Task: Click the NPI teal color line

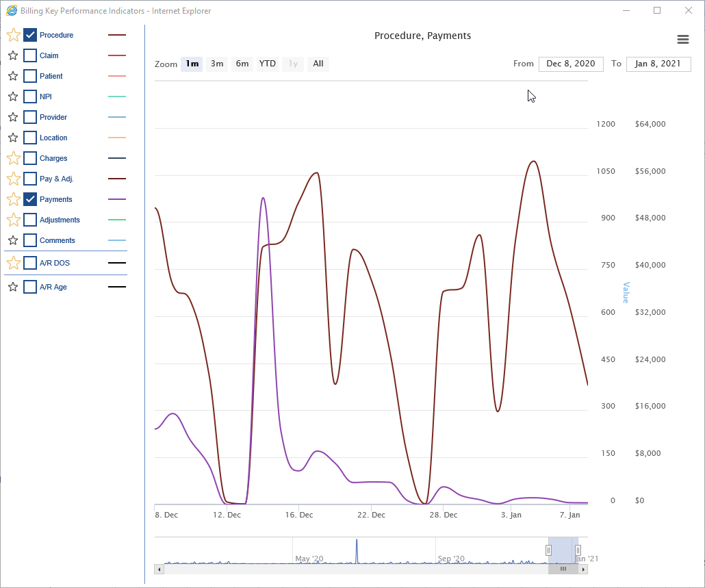Action: pos(117,97)
